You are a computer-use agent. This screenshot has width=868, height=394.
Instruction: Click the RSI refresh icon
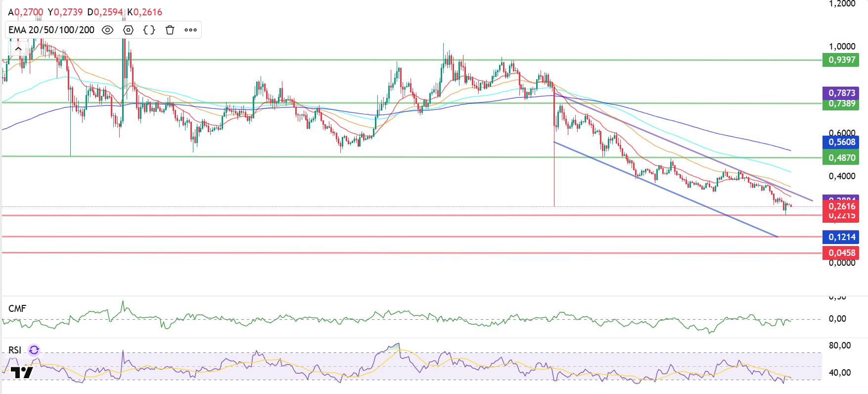[x=34, y=350]
